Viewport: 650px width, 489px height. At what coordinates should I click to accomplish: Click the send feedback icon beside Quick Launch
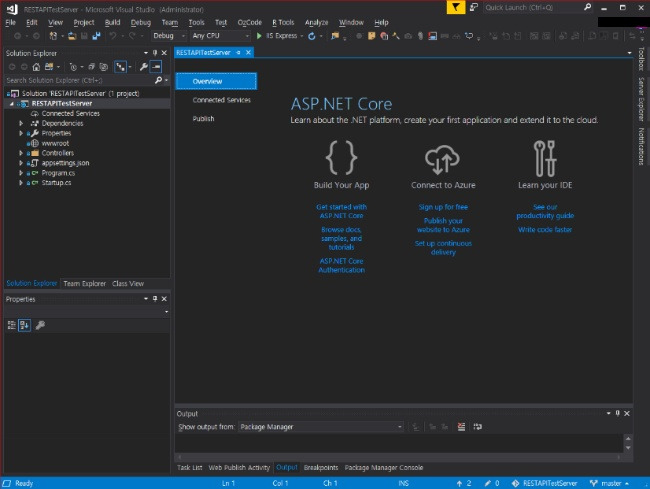(474, 7)
